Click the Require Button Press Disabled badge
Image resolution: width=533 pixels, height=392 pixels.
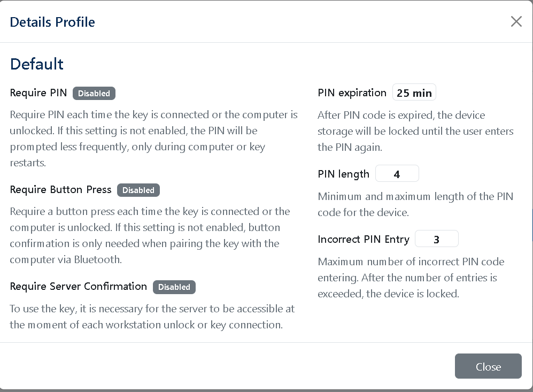[138, 190]
